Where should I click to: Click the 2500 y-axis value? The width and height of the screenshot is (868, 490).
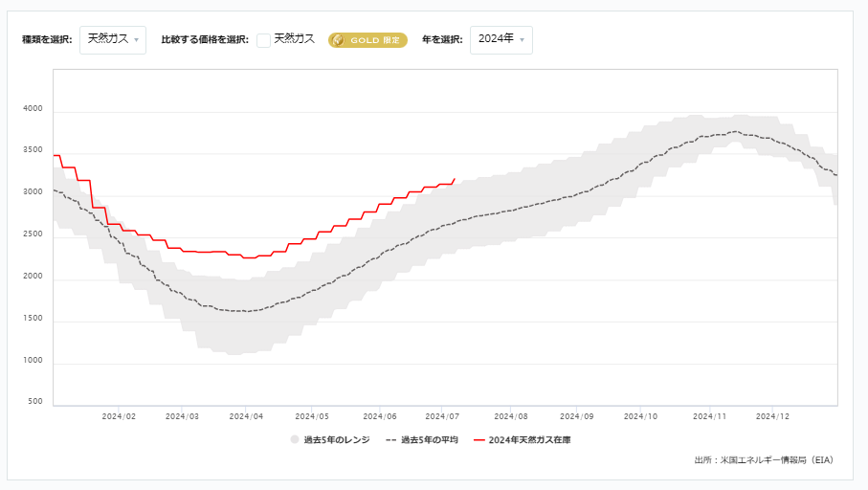pyautogui.click(x=33, y=234)
